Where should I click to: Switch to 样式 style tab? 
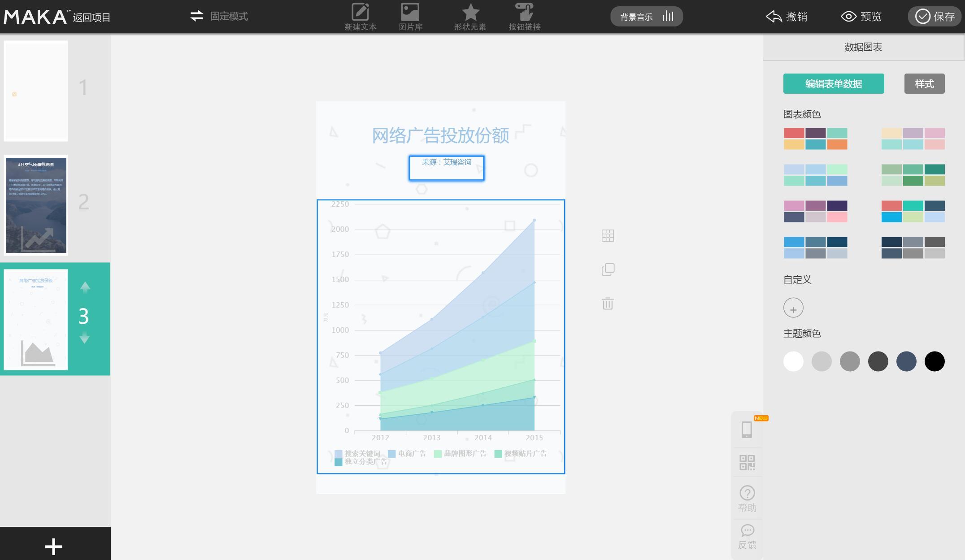(x=924, y=84)
